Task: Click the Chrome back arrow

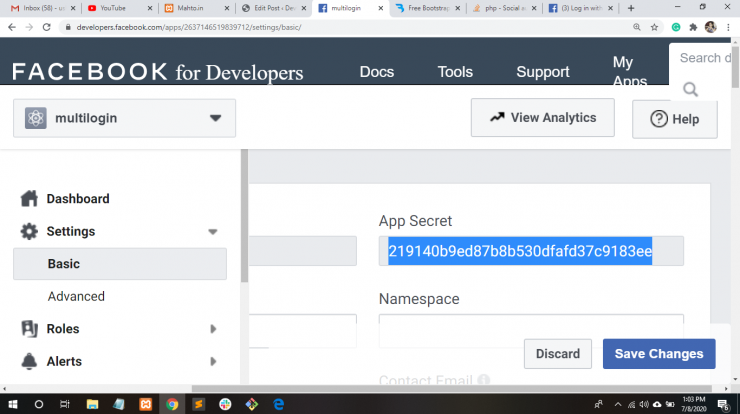Action: tap(12, 27)
